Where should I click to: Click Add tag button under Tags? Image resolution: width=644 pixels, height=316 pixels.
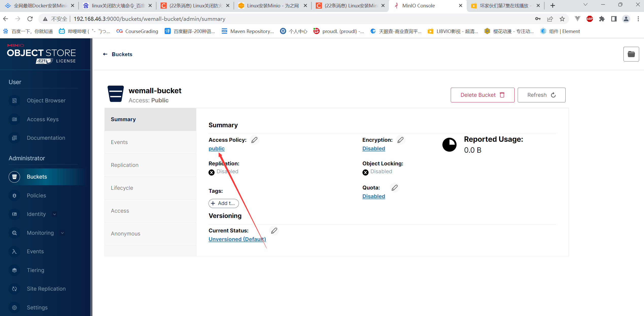pos(223,203)
